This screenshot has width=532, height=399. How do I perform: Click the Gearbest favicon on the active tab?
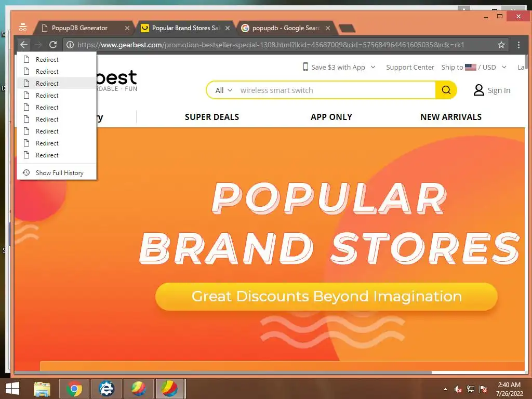coord(145,28)
